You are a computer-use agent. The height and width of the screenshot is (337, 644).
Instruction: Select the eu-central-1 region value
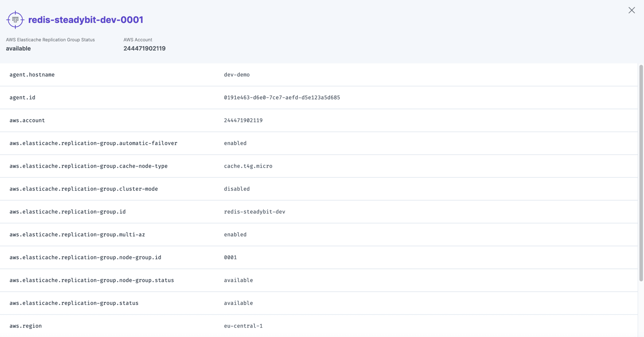[243, 326]
